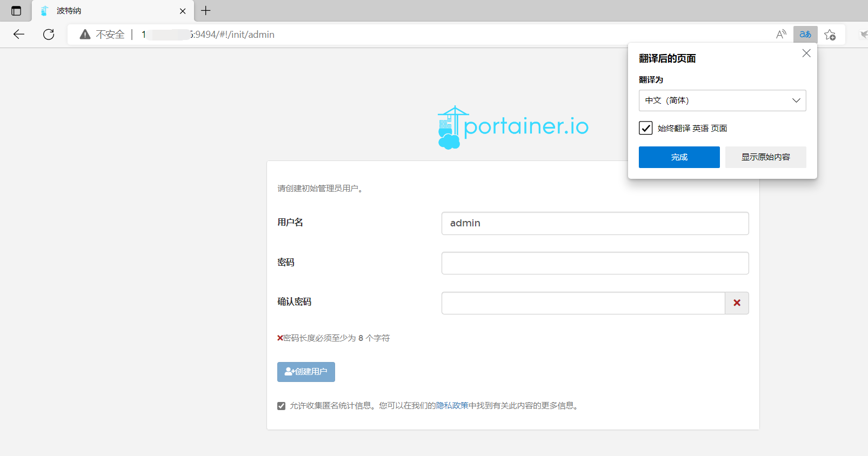
Task: Close the 波特纳 browser tab
Action: (x=183, y=11)
